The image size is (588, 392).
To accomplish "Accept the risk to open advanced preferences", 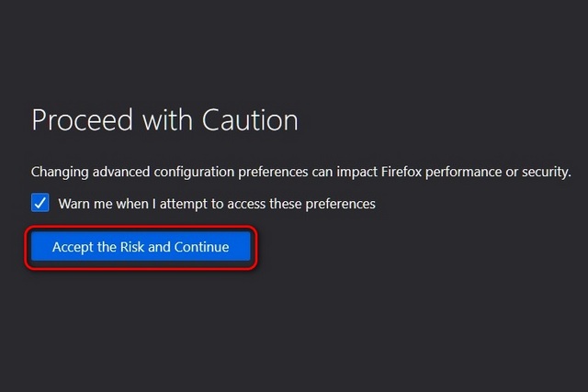I will tap(140, 247).
